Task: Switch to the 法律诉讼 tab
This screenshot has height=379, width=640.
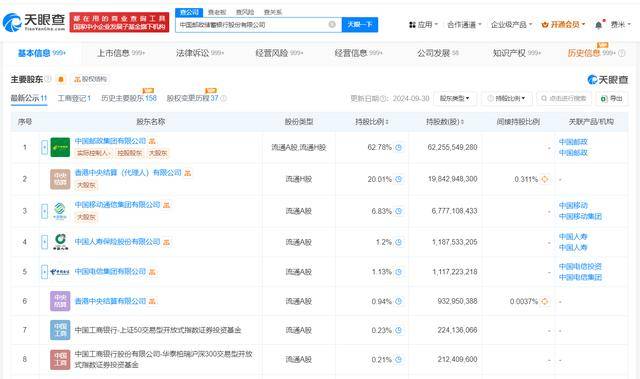Action: [200, 53]
